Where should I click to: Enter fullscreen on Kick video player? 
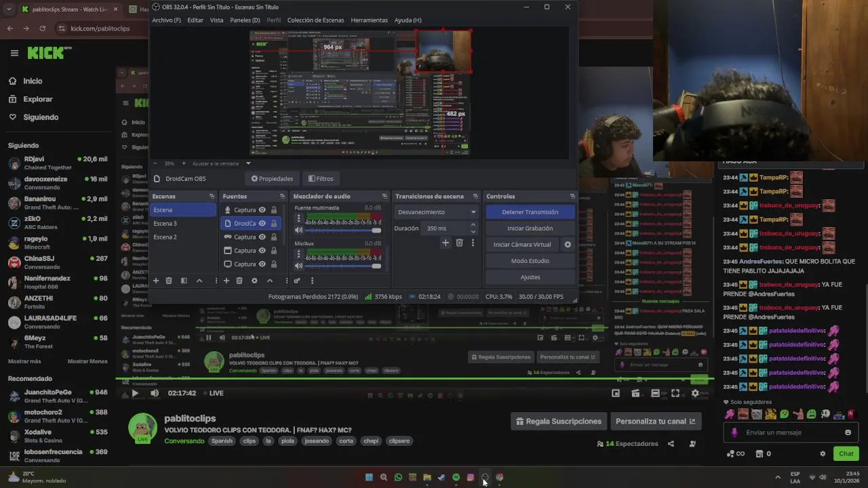tap(675, 393)
